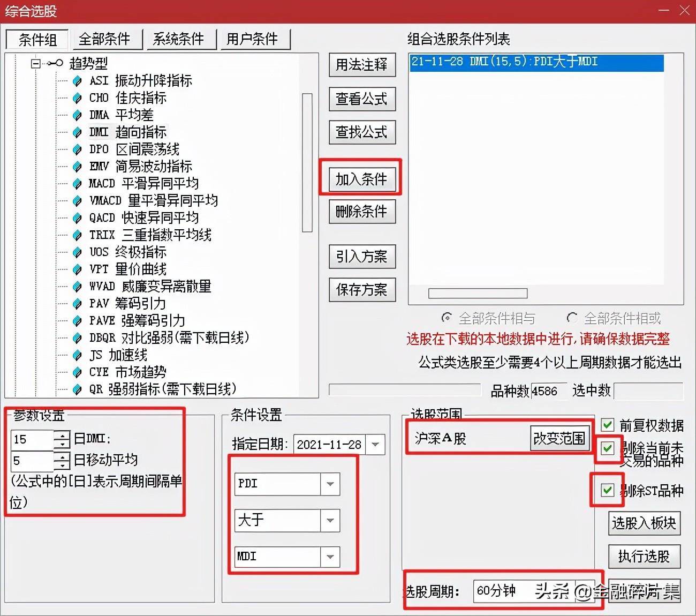Click the 引入方案 button
Viewport: 696px width, 616px height.
pyautogui.click(x=362, y=256)
